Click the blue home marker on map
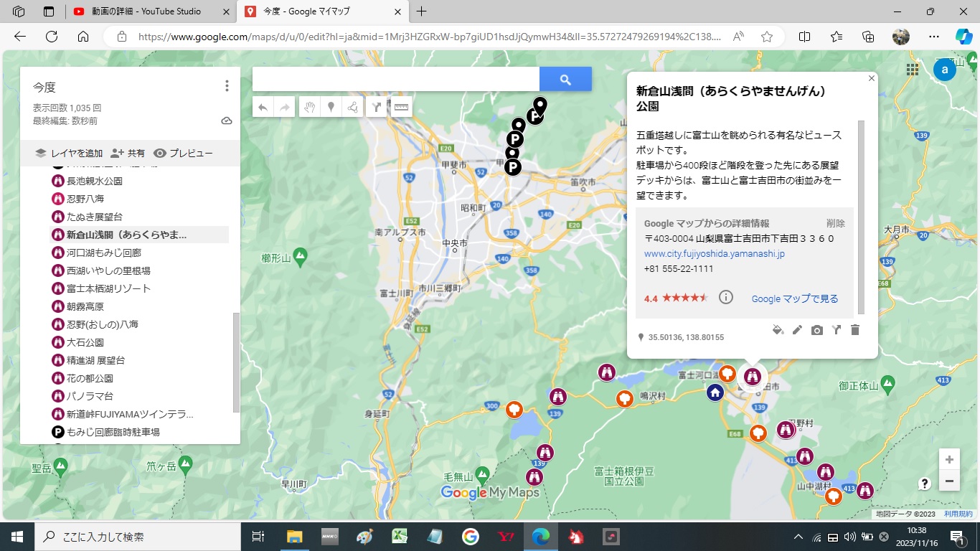The width and height of the screenshot is (980, 551). (x=715, y=392)
